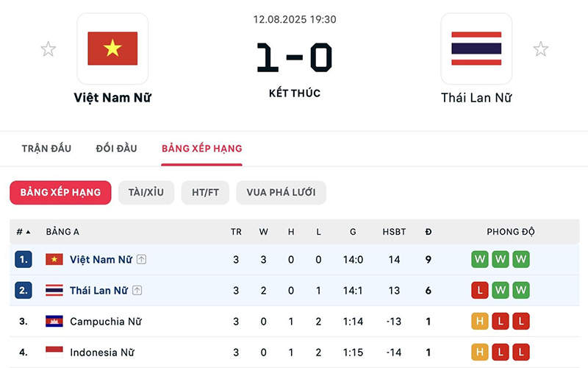This screenshot has width=588, height=368.
Task: Click first green W badge for Việt Nam Nữ
Action: coord(480,260)
